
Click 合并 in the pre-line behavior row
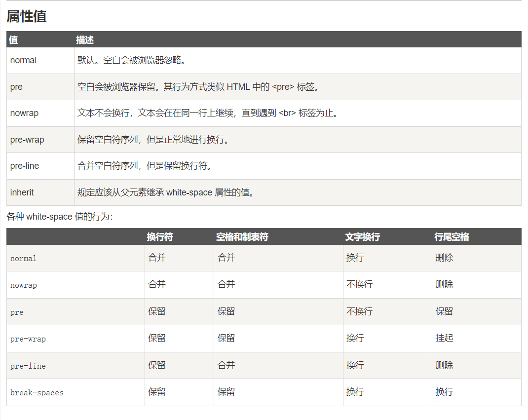(226, 365)
